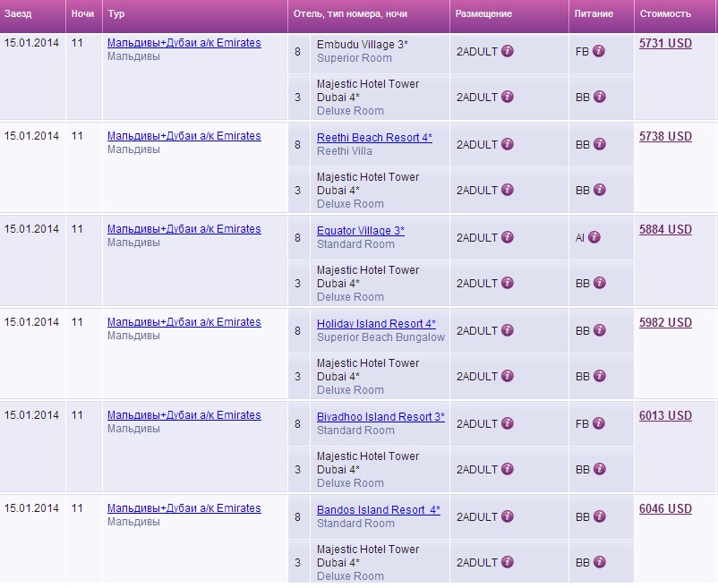This screenshot has height=588, width=718.
Task: Visit the Bandos Island Resort 4* link
Action: pyautogui.click(x=378, y=510)
